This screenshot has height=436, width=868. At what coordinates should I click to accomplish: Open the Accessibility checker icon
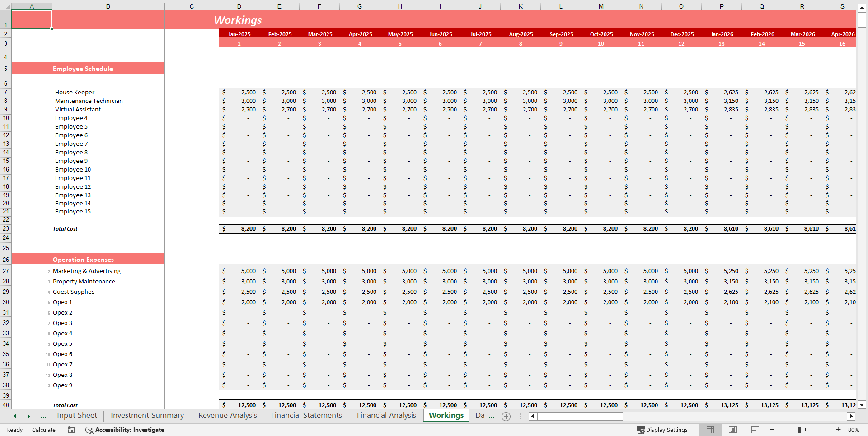click(90, 430)
